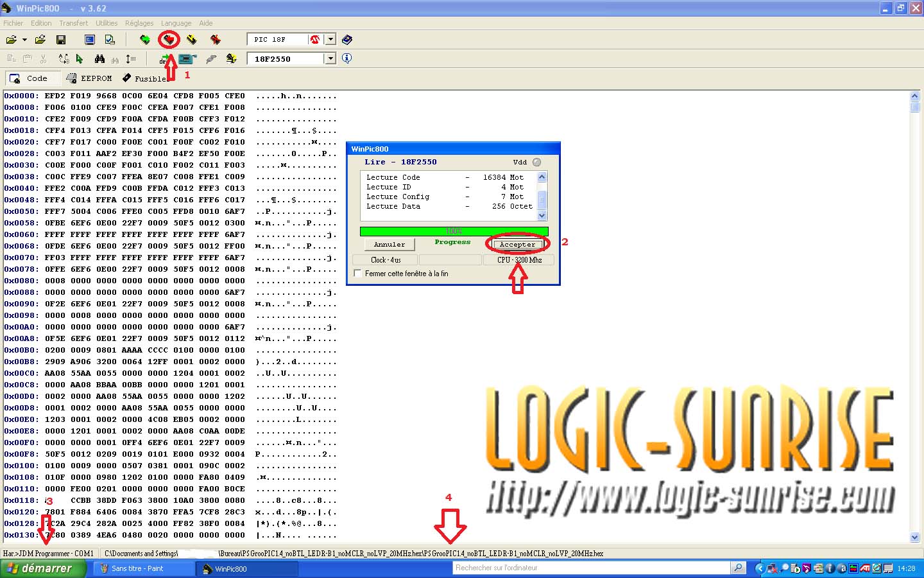Open the PIC 18F family dropdown
The height and width of the screenshot is (578, 924).
tap(330, 40)
